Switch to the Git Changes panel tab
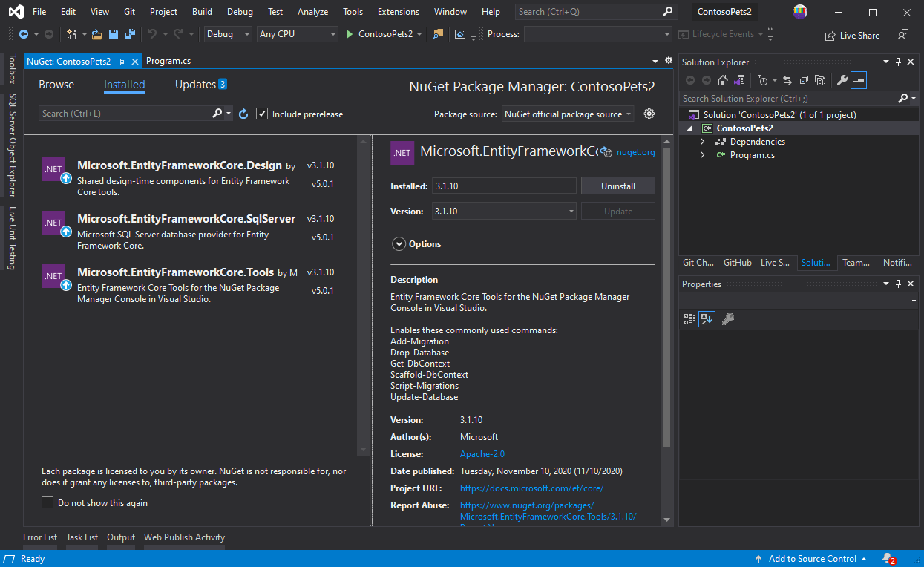 point(698,263)
